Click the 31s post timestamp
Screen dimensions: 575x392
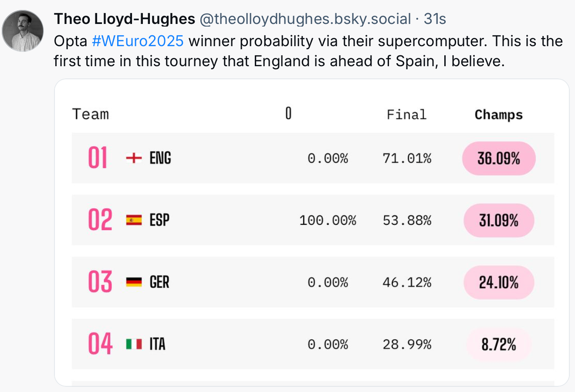click(x=435, y=19)
